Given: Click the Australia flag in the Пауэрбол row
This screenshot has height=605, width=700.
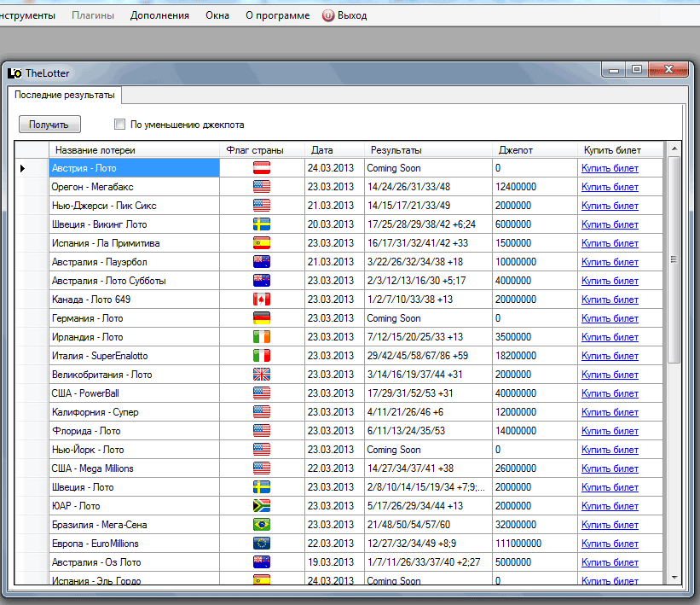Looking at the screenshot, I should 262,262.
